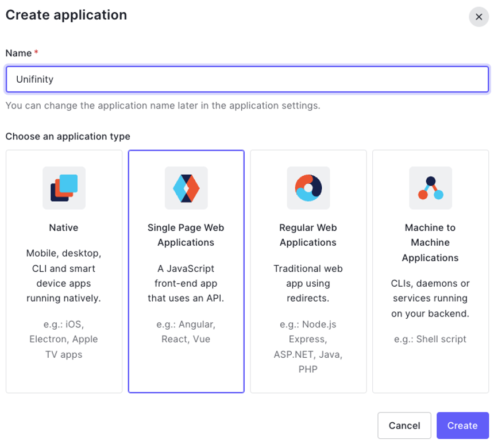Click the Create button
The height and width of the screenshot is (448, 494).
coord(462,426)
